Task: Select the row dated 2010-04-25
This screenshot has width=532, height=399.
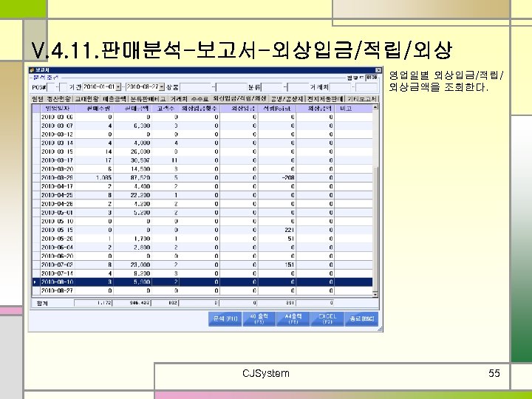Action: (202, 195)
